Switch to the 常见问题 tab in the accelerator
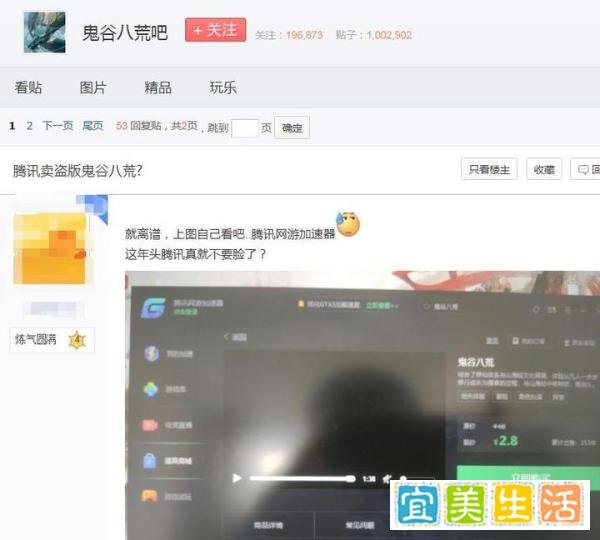The image size is (600, 540). coord(360,525)
